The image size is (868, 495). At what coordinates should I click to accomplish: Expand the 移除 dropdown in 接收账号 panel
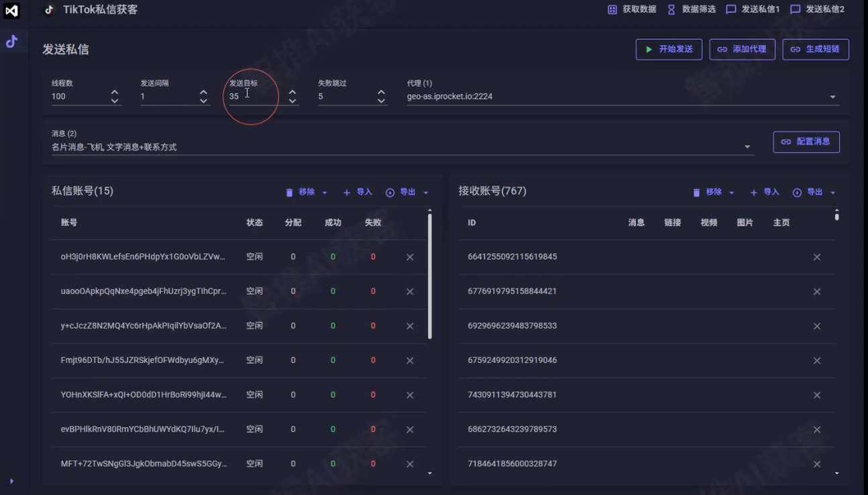pos(731,192)
